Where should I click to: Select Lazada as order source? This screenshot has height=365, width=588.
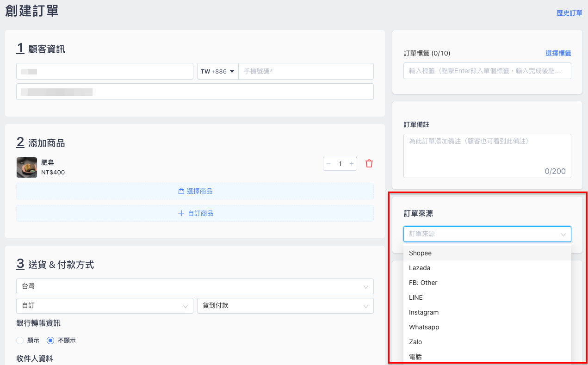point(487,268)
